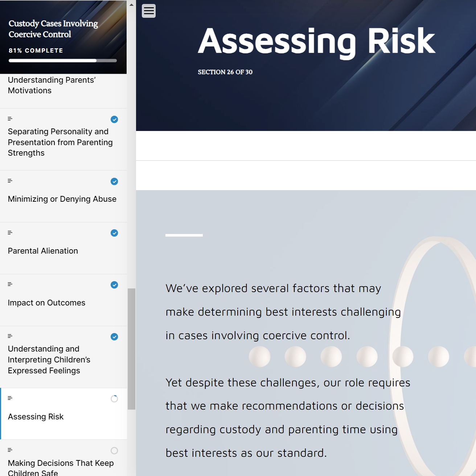Open Understanding Parents' Motivations lesson
This screenshot has height=476, width=476.
pyautogui.click(x=52, y=85)
